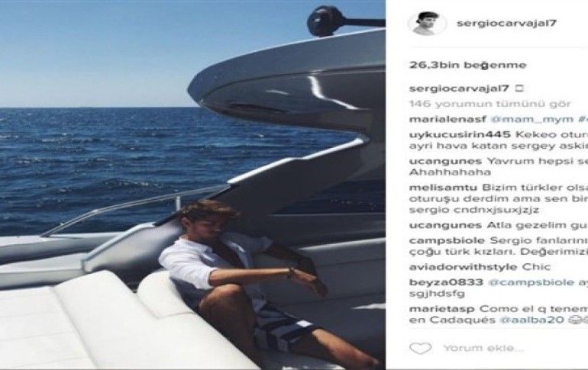
Task: Click the sergiocarvajal7 caption username
Action: click(459, 88)
